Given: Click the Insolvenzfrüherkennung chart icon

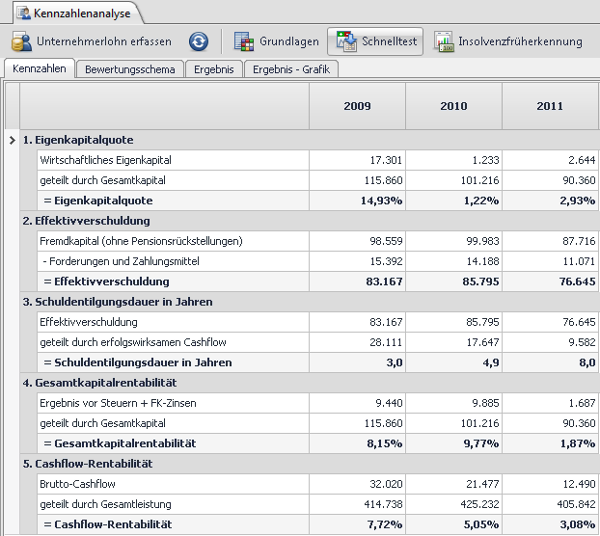Looking at the screenshot, I should [444, 41].
